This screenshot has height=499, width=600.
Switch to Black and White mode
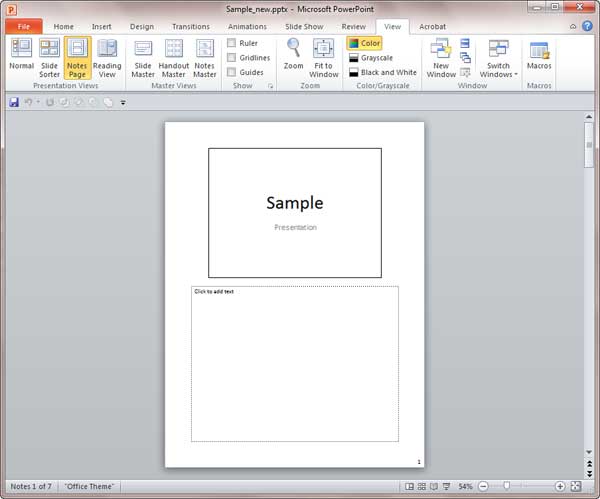pyautogui.click(x=383, y=72)
